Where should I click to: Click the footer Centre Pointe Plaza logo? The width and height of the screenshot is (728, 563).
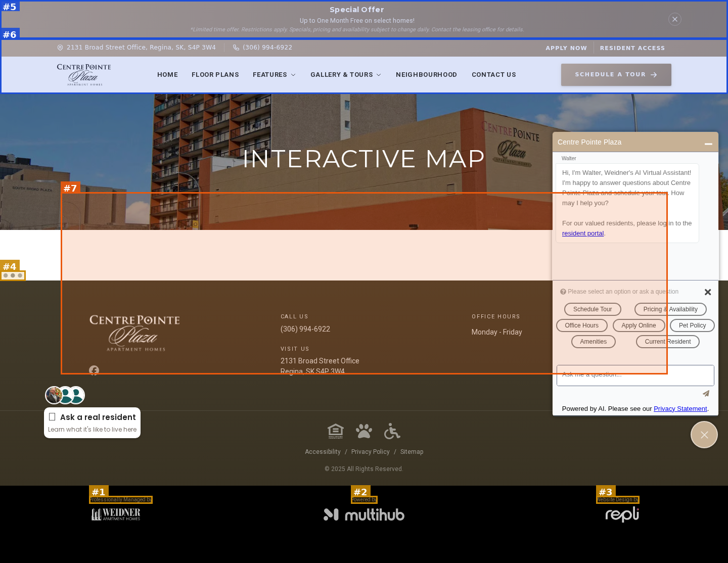pyautogui.click(x=135, y=333)
